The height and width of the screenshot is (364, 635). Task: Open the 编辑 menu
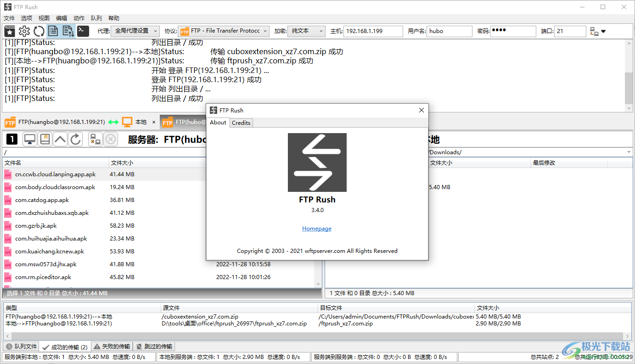62,18
